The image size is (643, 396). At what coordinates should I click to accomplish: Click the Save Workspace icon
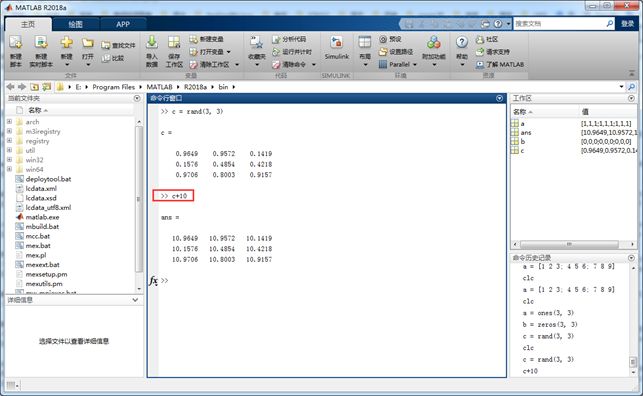point(174,42)
